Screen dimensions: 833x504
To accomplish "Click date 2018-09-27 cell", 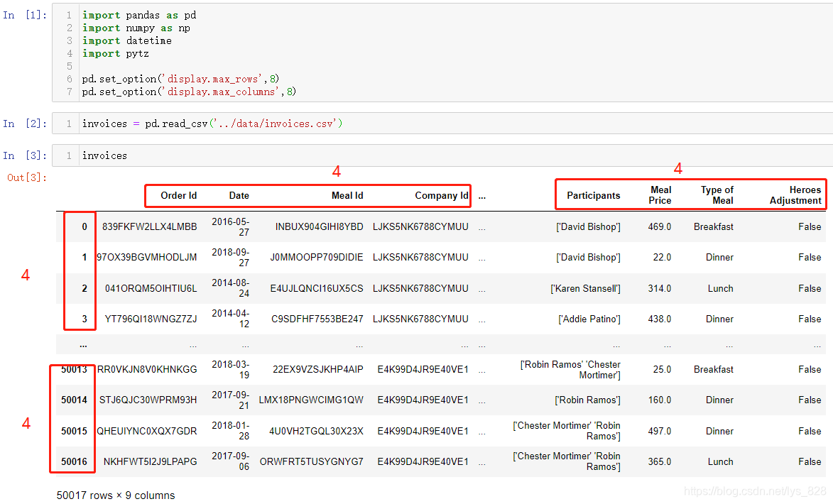I will (231, 257).
